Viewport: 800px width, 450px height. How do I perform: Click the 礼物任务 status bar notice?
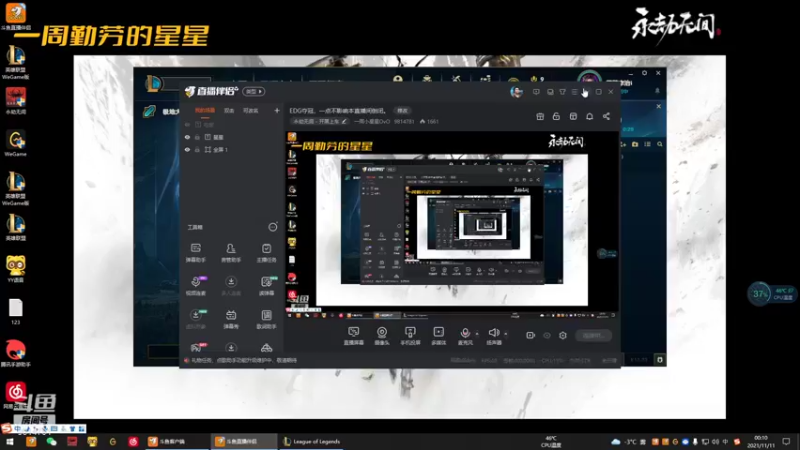tap(240, 360)
